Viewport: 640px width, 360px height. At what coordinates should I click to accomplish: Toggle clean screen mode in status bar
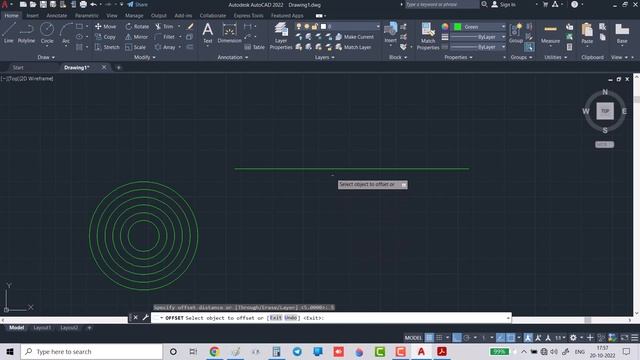[624, 338]
